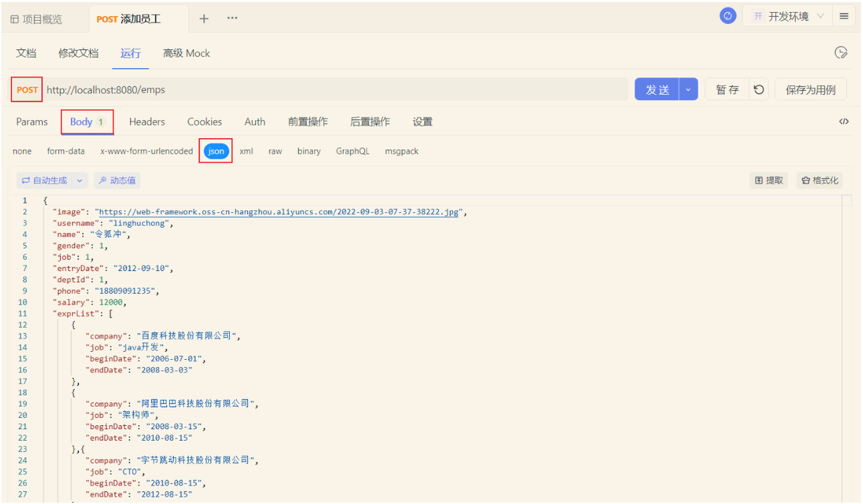Open the hamburger menu at top right
The image size is (863, 504).
(x=843, y=16)
